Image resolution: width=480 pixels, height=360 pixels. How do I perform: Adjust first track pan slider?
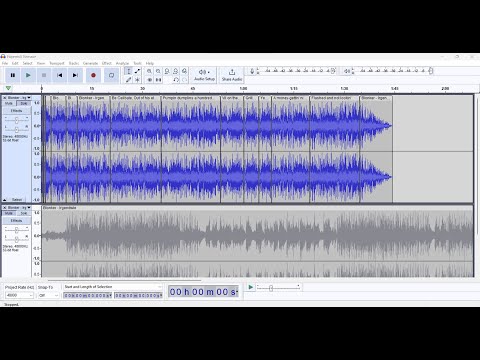[x=16, y=129]
